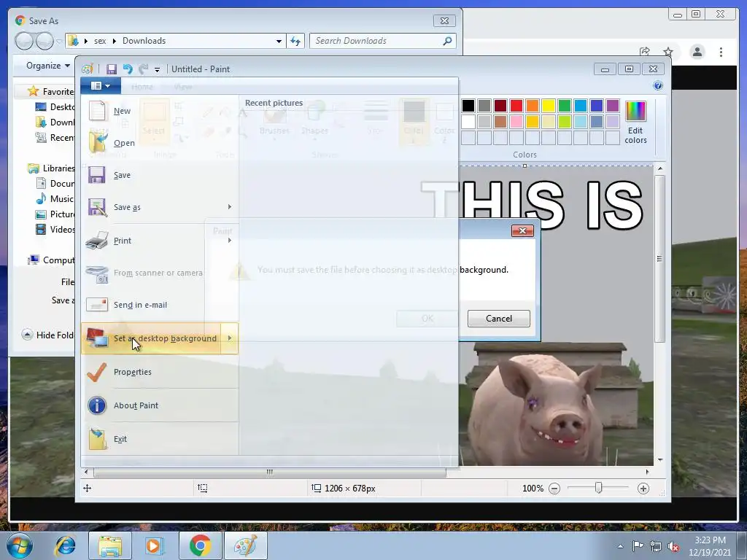Click the Cancel button in the dialog
Screen dimensions: 747x560
(499, 319)
